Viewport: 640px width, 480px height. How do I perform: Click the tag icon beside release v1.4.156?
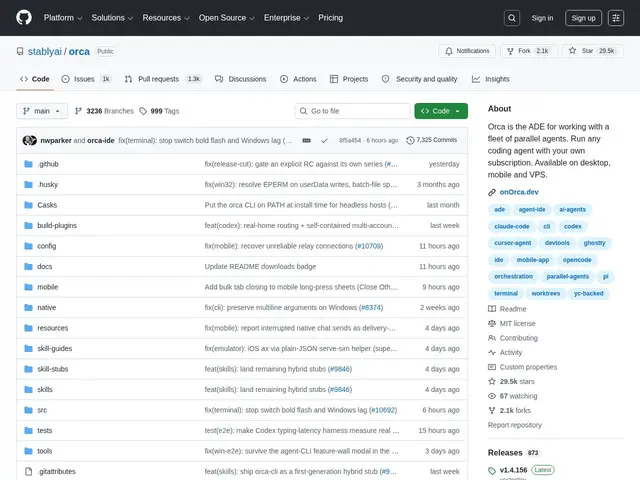(x=492, y=470)
